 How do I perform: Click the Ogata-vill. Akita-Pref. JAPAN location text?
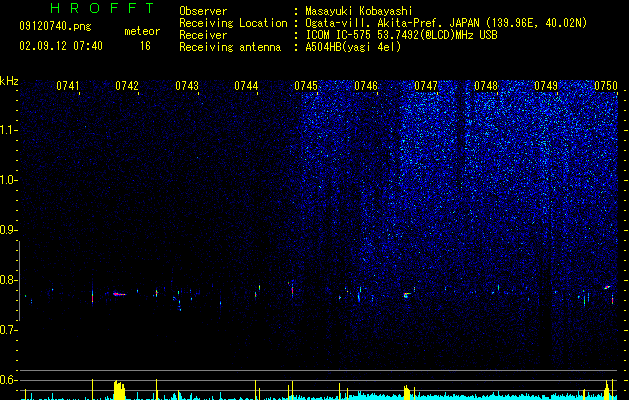click(446, 23)
